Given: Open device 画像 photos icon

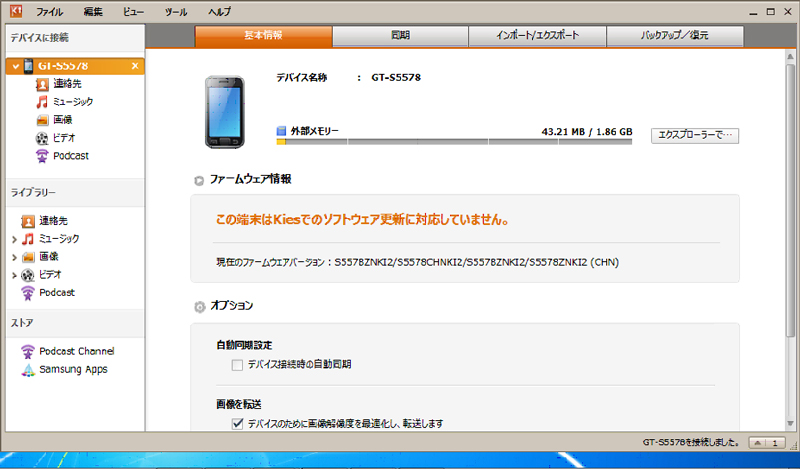Looking at the screenshot, I should (42, 120).
